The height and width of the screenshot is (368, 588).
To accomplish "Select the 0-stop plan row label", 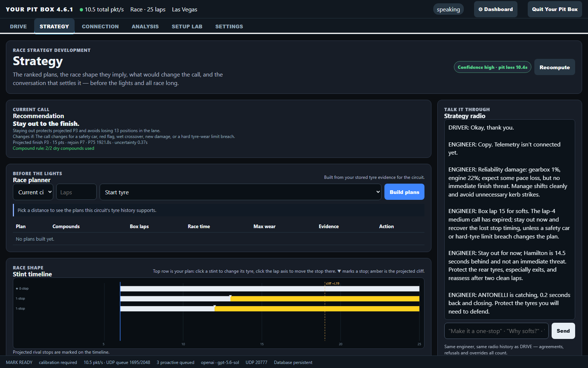I will (x=22, y=289).
